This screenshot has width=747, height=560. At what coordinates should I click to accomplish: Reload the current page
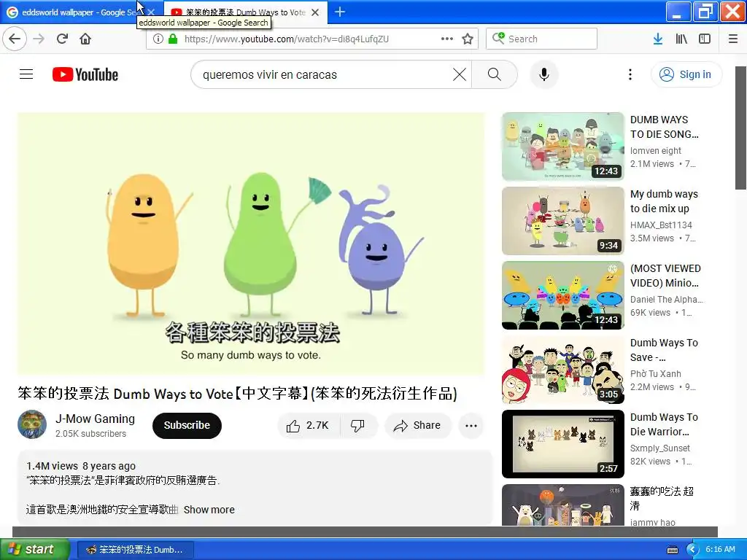click(62, 39)
